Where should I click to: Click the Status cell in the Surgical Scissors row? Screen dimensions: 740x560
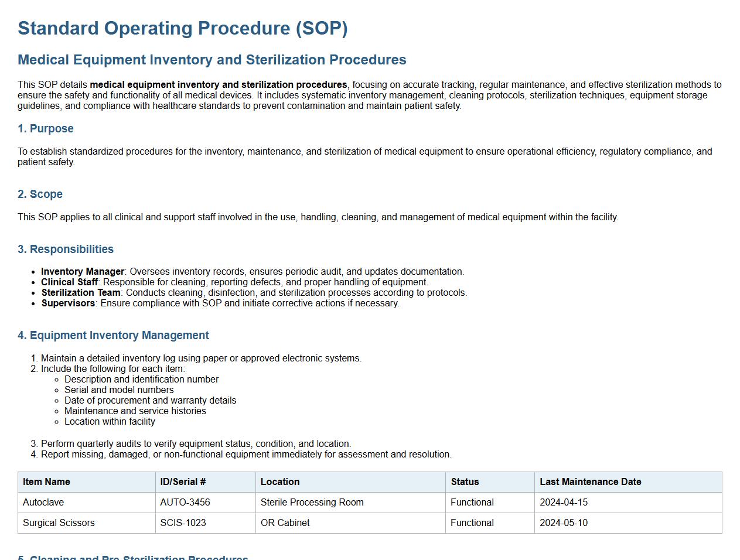(472, 523)
